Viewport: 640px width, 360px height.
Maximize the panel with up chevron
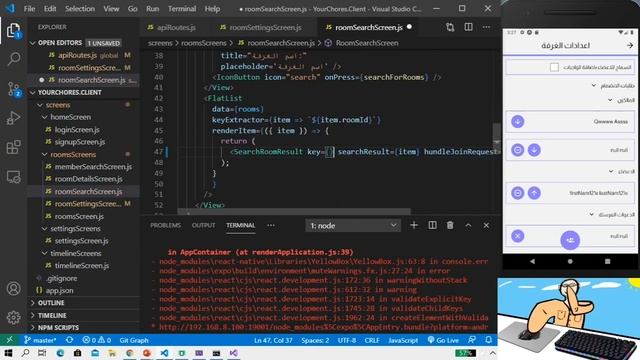468,225
